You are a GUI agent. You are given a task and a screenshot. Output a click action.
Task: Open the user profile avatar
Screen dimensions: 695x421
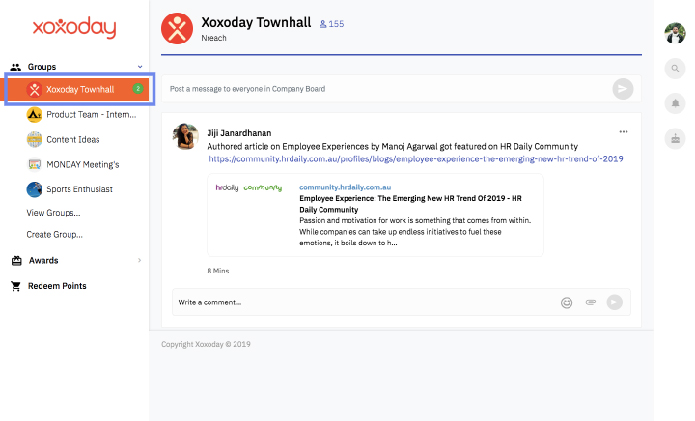[x=675, y=33]
